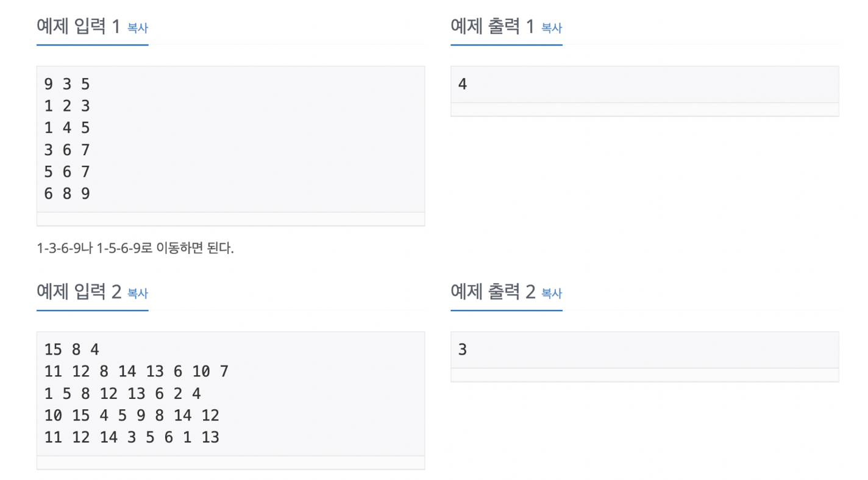The image size is (868, 480).
Task: Copy example input 2 via 복사 link
Action: [x=138, y=293]
